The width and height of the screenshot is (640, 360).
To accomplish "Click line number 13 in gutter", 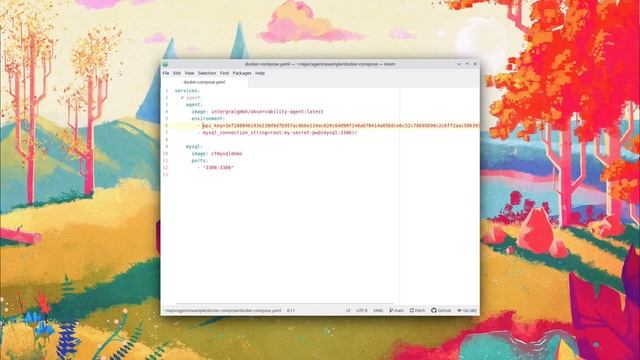I will (x=165, y=175).
